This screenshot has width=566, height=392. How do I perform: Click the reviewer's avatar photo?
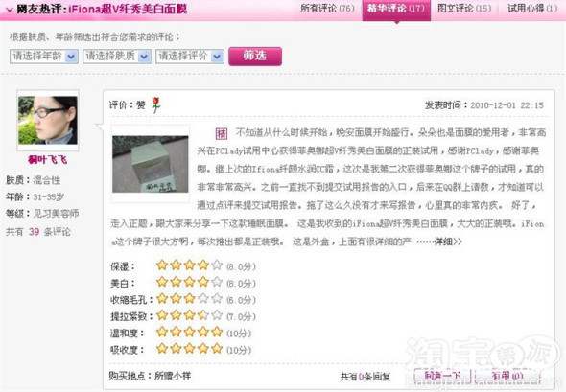click(48, 120)
